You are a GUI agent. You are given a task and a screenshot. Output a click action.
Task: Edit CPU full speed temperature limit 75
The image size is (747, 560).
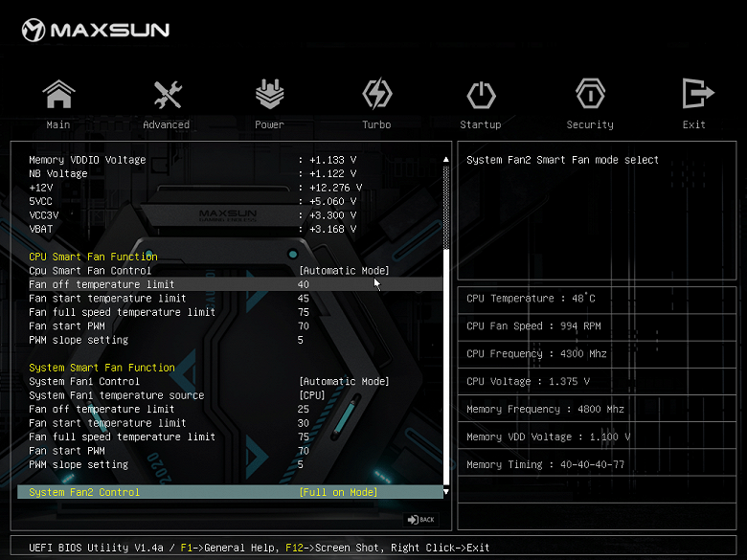[304, 312]
